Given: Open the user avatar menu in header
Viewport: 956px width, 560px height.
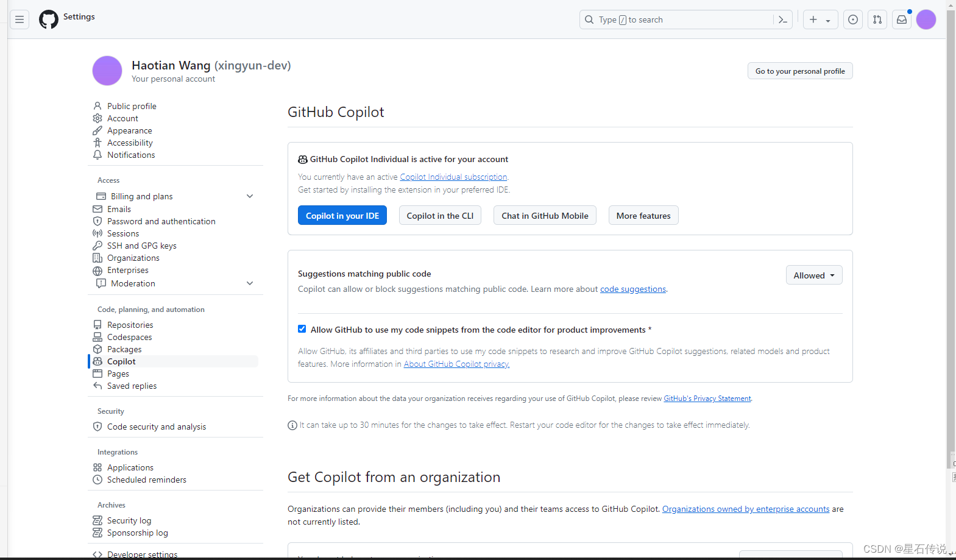Looking at the screenshot, I should [926, 19].
